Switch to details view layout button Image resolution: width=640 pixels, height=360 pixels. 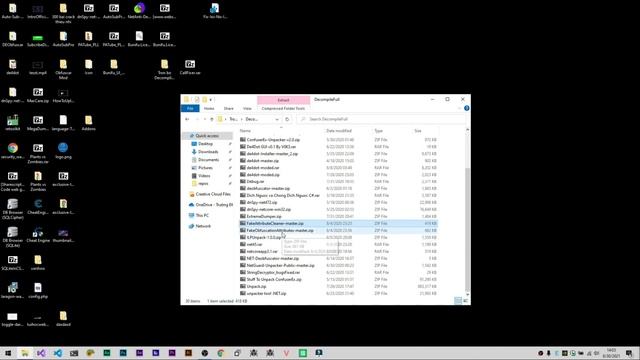(458, 301)
